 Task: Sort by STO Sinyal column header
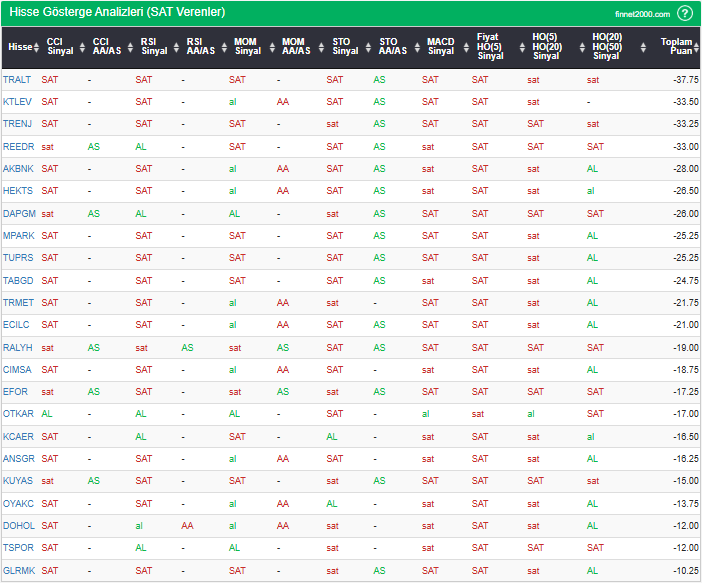click(x=345, y=46)
